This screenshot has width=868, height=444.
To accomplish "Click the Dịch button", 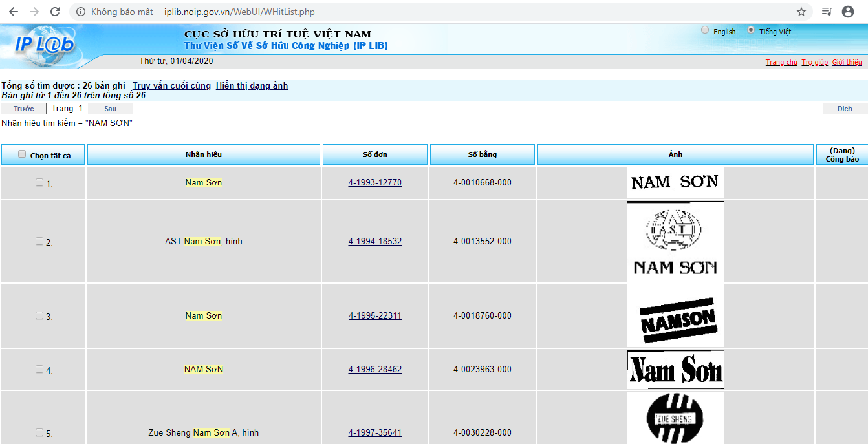I will click(845, 109).
